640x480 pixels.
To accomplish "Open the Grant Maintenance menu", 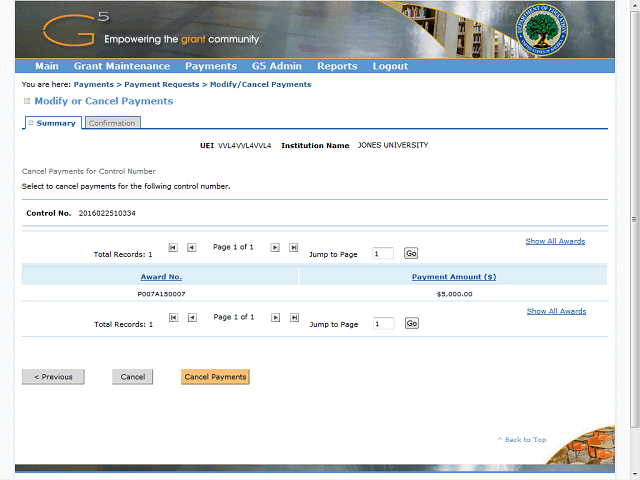I will (x=122, y=66).
